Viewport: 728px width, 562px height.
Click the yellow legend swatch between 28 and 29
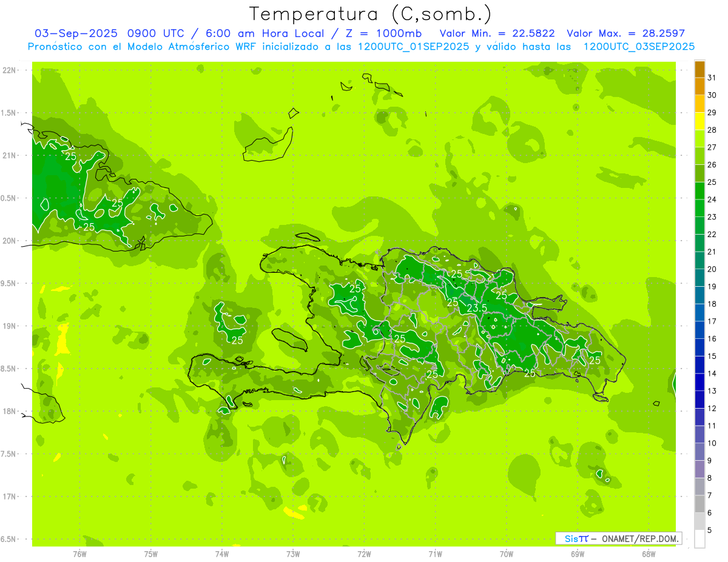699,121
